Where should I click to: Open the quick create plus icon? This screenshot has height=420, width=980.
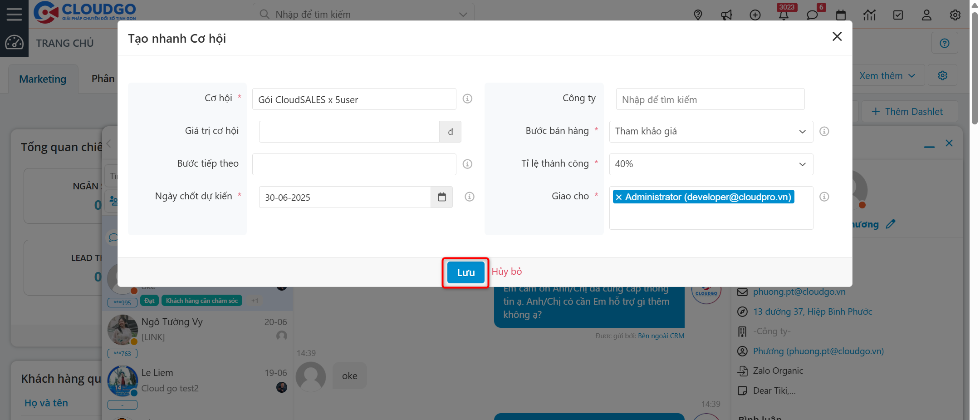pos(755,15)
